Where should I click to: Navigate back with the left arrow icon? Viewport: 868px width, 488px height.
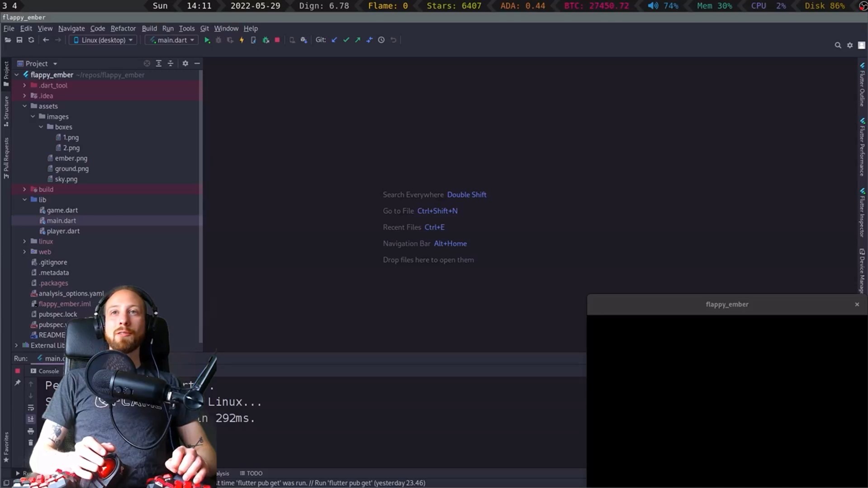[46, 40]
